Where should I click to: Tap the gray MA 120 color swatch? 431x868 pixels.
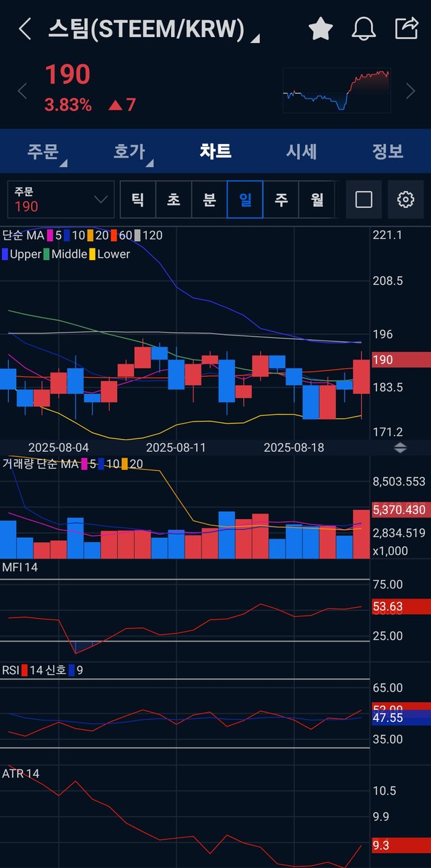pos(137,235)
